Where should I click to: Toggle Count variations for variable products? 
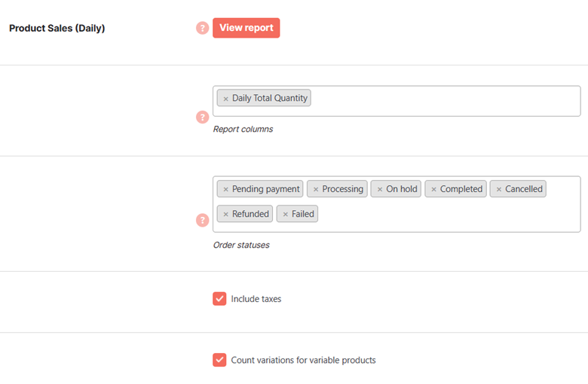point(219,360)
